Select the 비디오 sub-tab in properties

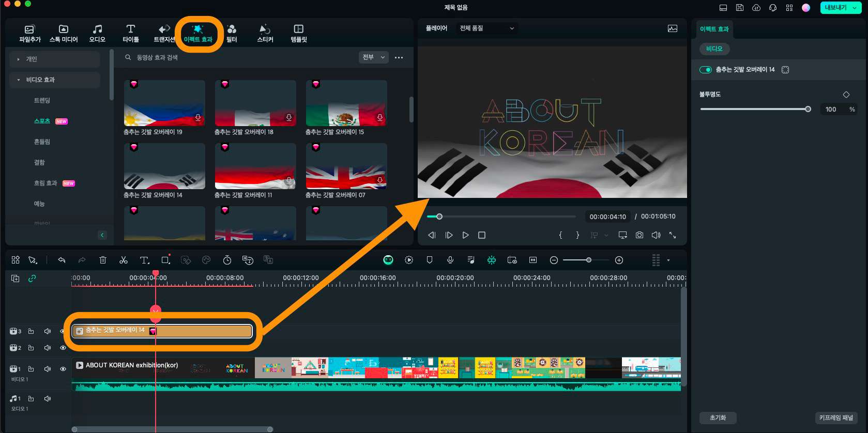[x=714, y=49]
